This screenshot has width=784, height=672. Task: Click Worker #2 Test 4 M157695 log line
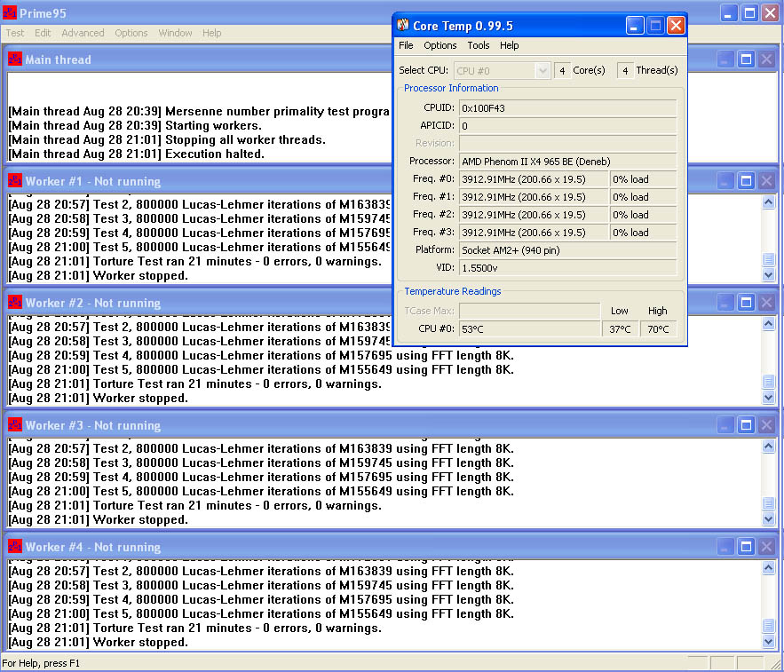click(x=261, y=355)
